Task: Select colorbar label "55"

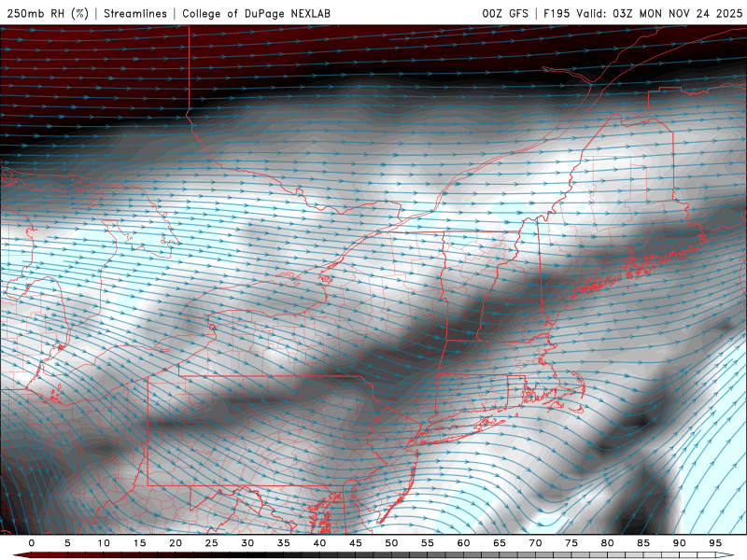Action: [x=428, y=543]
